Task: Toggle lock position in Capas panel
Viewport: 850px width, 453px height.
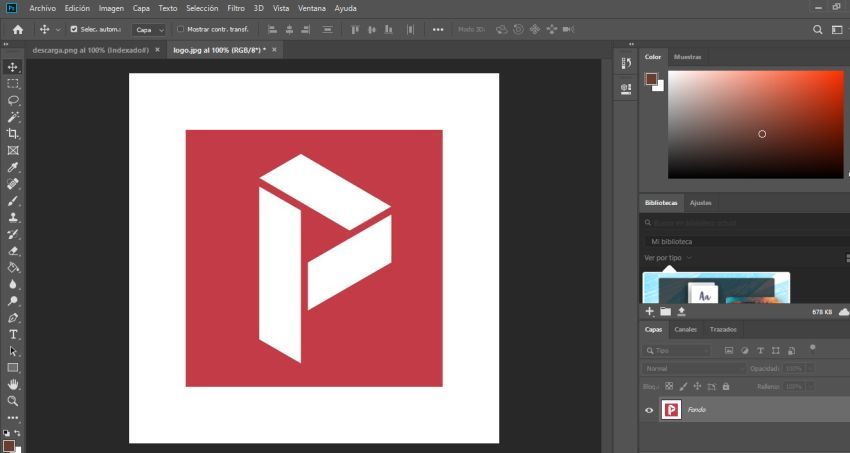Action: (697, 386)
